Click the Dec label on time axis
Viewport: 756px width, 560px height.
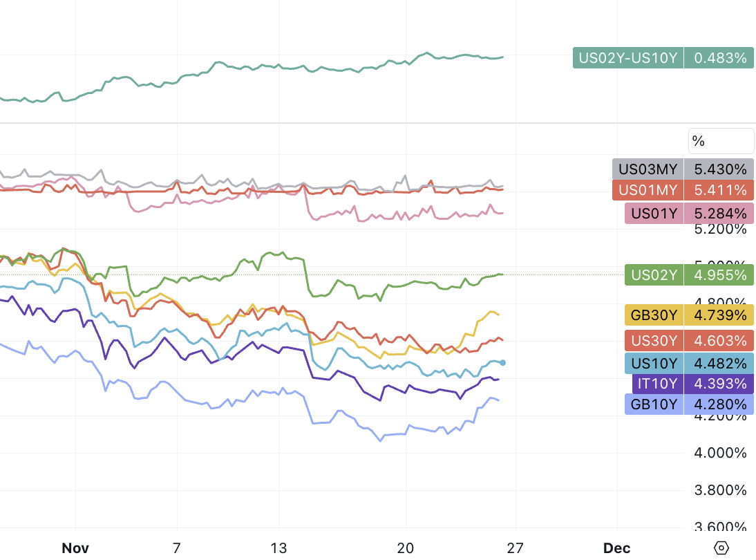[x=616, y=548]
